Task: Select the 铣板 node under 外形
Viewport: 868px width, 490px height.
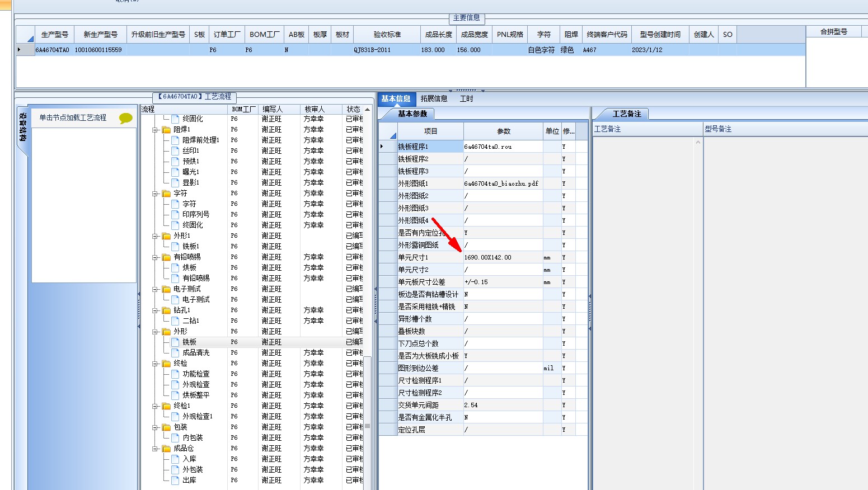Action: pos(189,342)
